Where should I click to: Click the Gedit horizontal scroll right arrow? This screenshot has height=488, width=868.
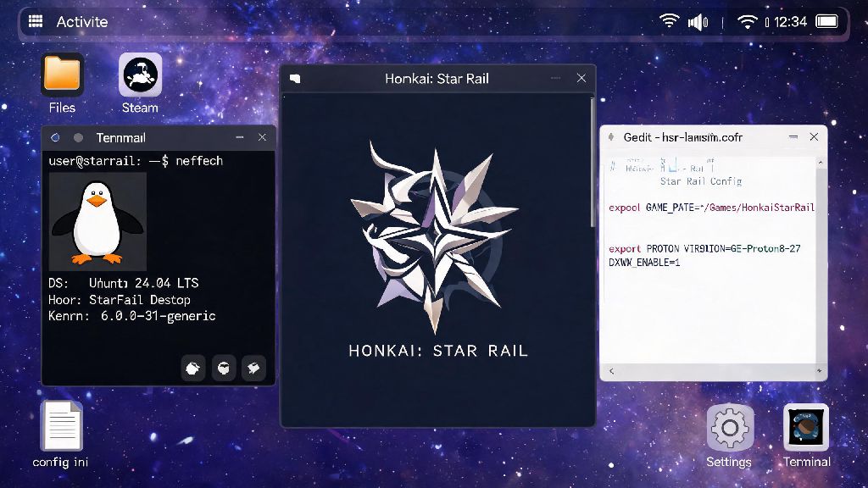tap(819, 371)
